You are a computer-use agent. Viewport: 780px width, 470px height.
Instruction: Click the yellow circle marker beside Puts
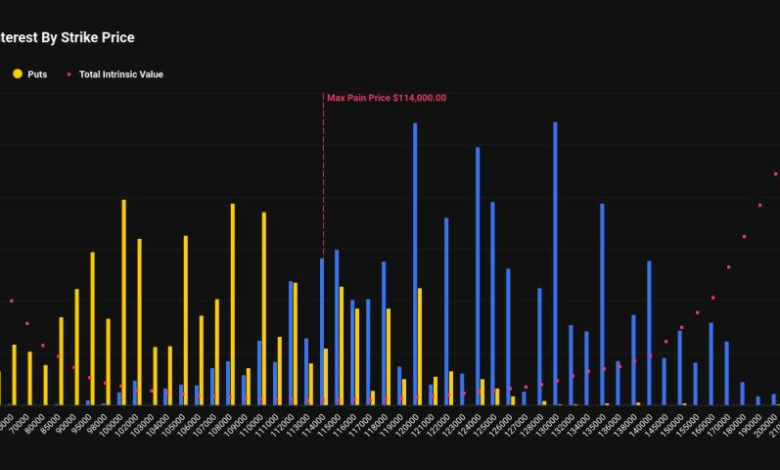pyautogui.click(x=17, y=74)
